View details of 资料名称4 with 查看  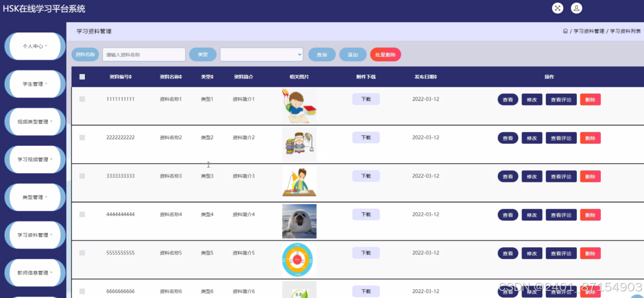[x=508, y=215]
